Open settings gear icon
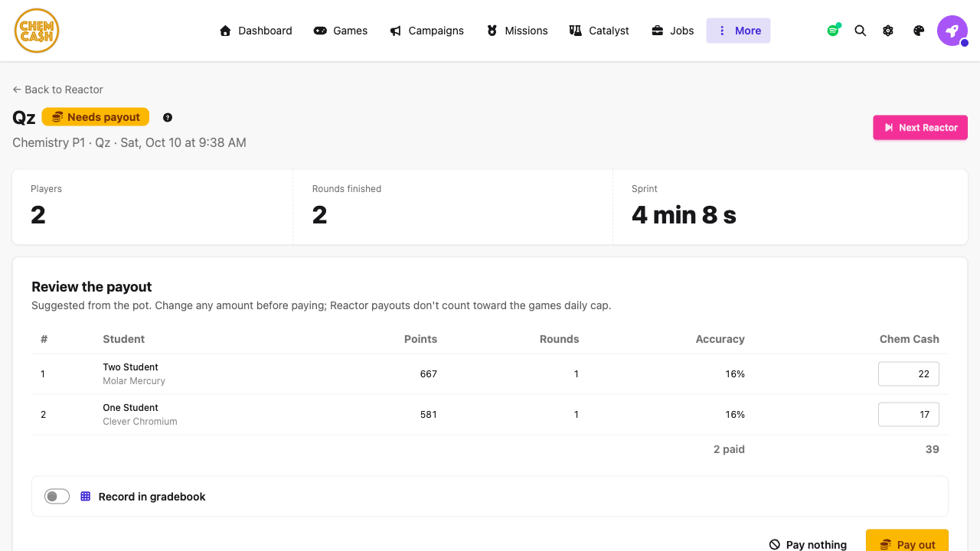Screen dimensions: 980x551 888,31
